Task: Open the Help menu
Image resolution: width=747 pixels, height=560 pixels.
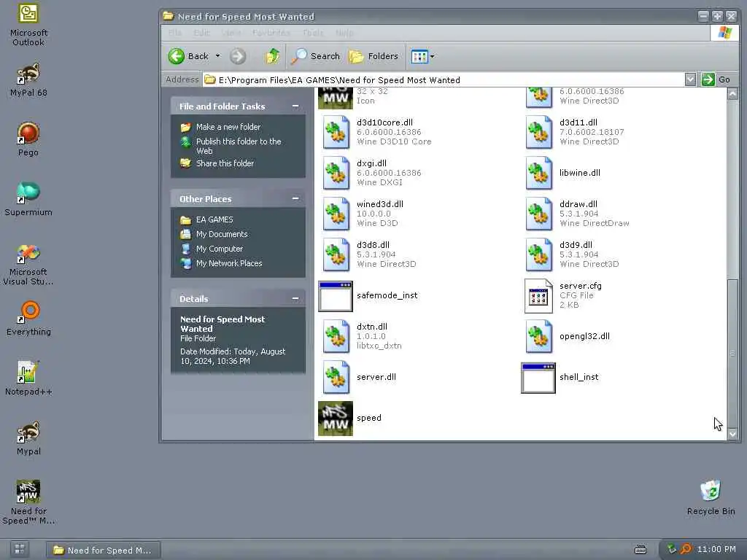Action: (344, 33)
